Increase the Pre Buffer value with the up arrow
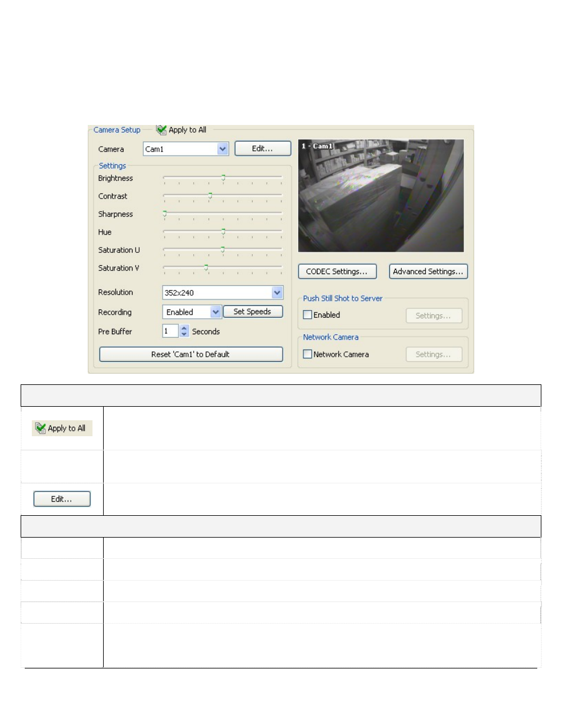 pos(184,328)
